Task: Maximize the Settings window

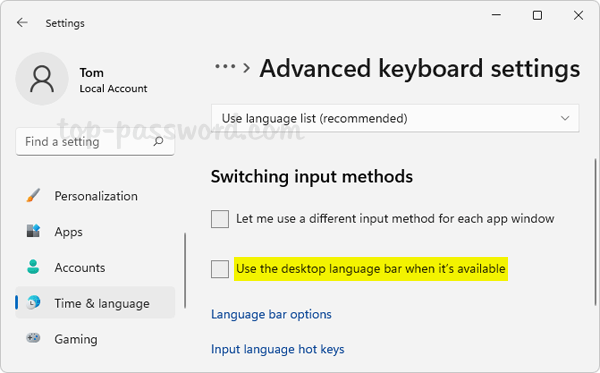Action: 537,15
